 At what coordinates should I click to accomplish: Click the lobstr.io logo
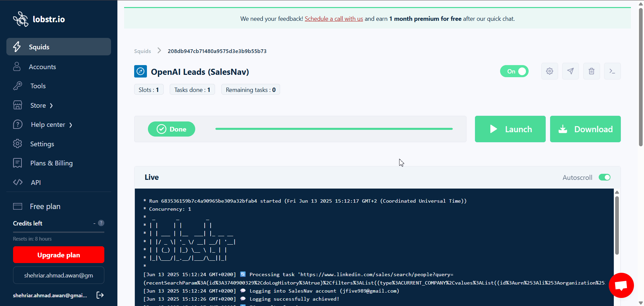coord(39,19)
